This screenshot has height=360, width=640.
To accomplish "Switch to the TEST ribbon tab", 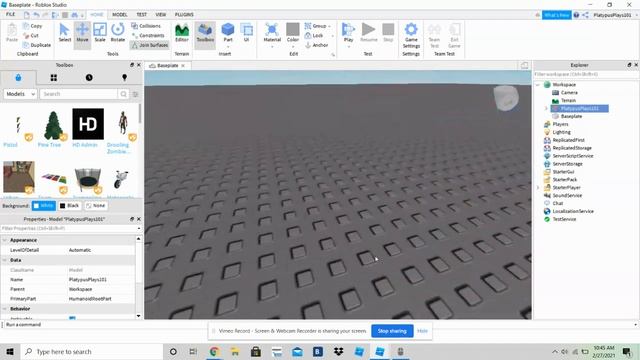I will (x=141, y=14).
